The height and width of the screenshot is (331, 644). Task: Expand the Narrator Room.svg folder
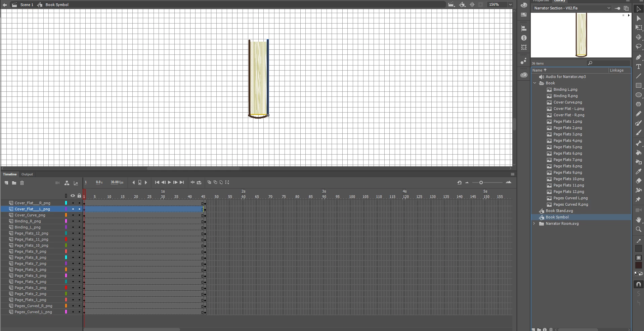click(534, 223)
